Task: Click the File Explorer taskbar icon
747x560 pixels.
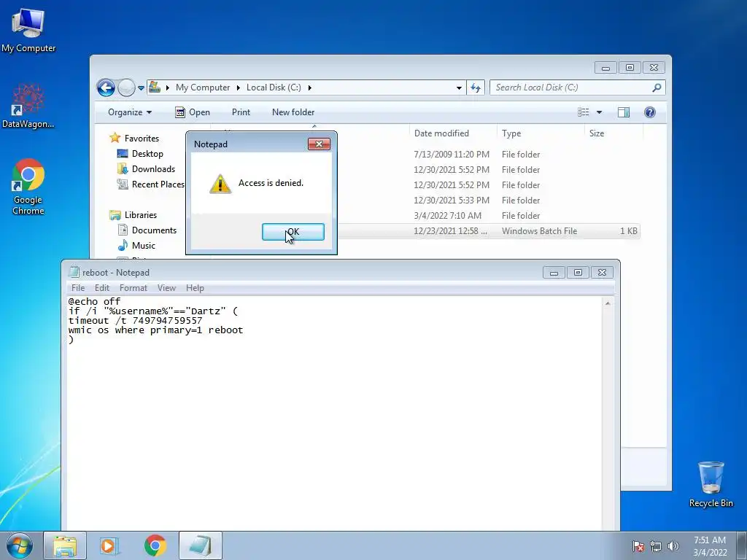Action: point(65,545)
